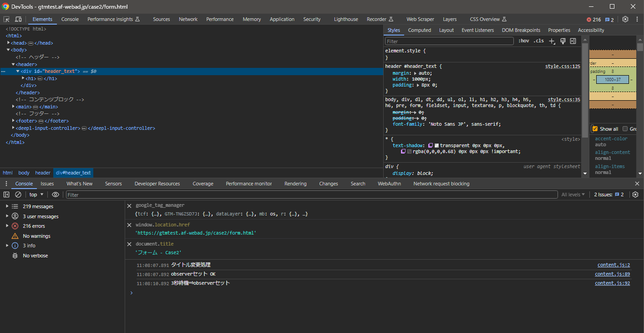Open console settings gear icon
This screenshot has height=333, width=644.
635,195
